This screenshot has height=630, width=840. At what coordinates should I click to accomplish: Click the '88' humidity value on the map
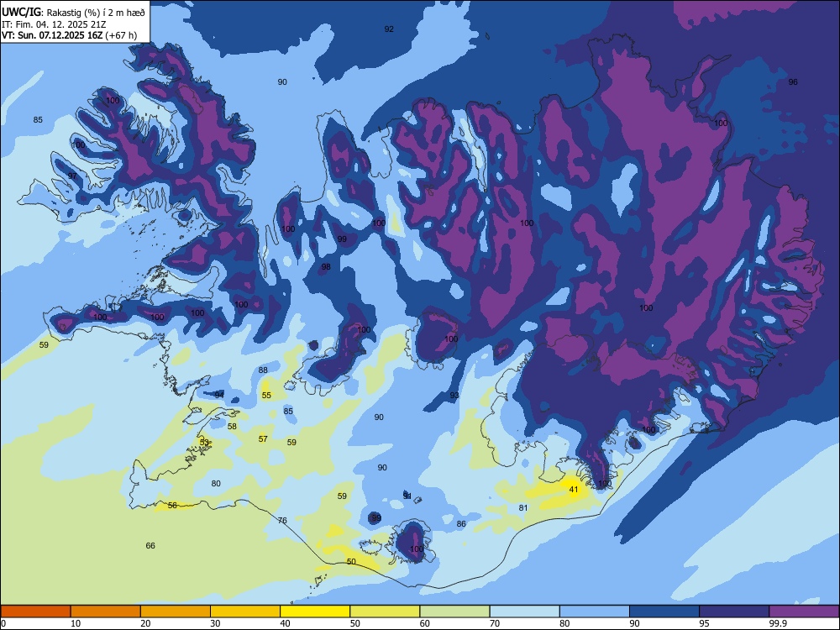click(263, 370)
